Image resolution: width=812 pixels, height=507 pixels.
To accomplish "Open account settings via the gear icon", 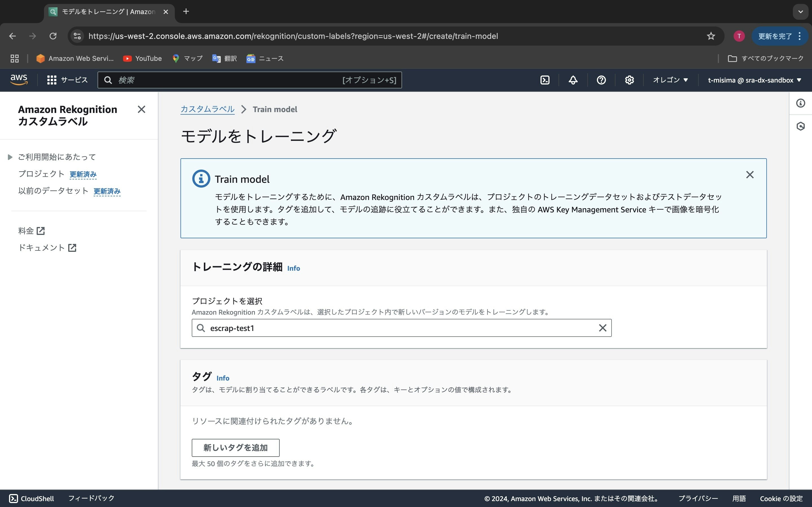I will click(629, 80).
